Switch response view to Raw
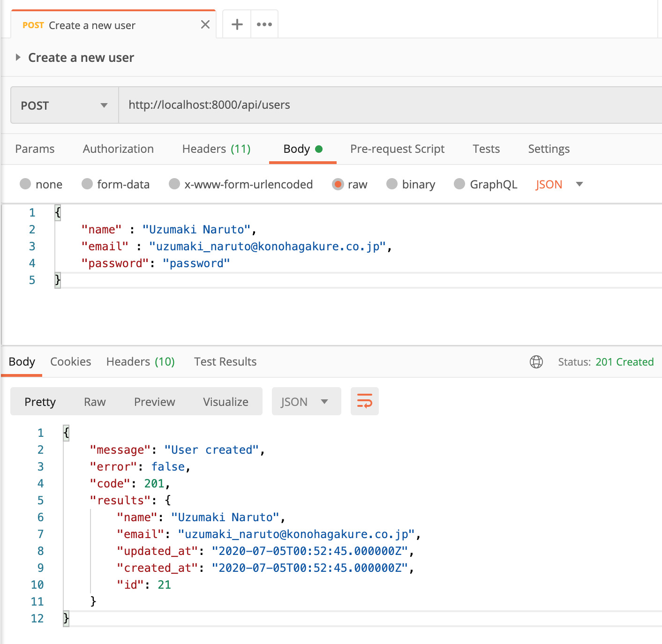 tap(95, 402)
